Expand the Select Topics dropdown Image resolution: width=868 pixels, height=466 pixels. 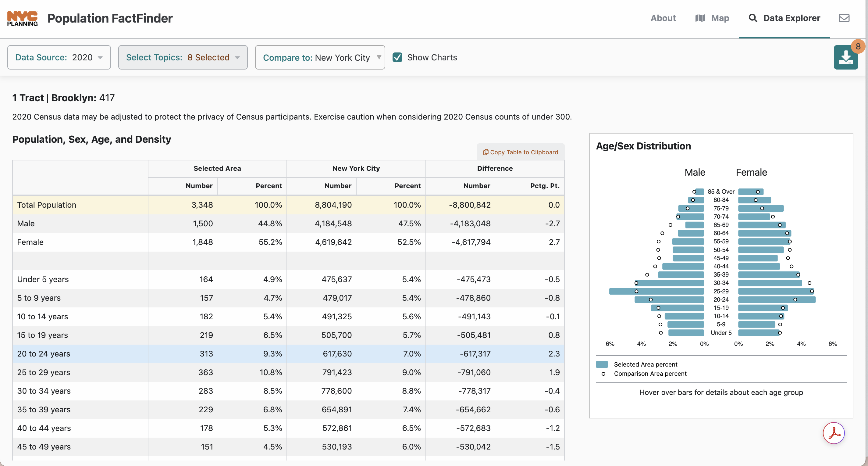click(183, 57)
